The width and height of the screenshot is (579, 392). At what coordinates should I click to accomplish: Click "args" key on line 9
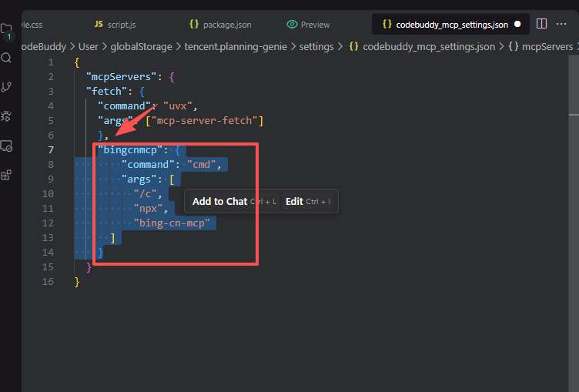point(139,179)
